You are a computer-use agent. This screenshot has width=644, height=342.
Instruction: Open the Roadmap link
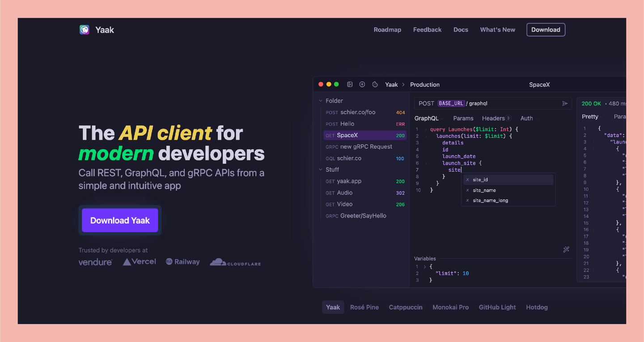click(x=387, y=30)
